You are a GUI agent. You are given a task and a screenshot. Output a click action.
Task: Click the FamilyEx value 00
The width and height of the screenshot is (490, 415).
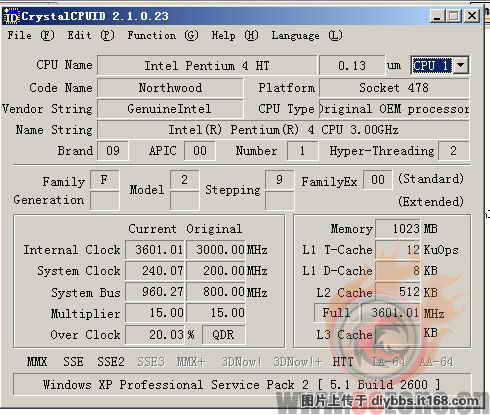tap(378, 180)
